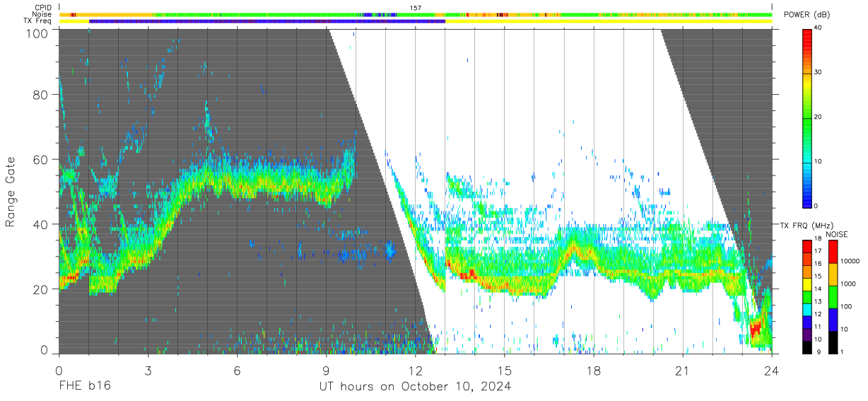Click the red high-power echo near hour 23.5
Screen dimensions: 868x401
(756, 328)
